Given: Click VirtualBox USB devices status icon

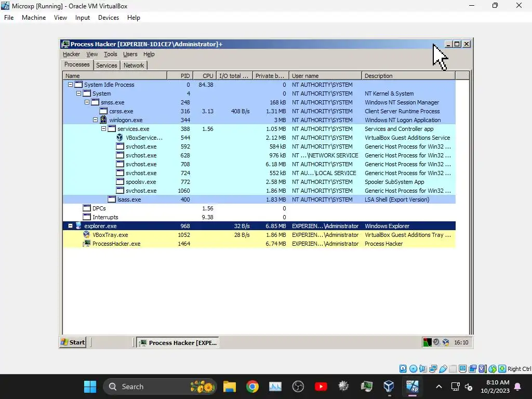Looking at the screenshot, I should (x=443, y=368).
